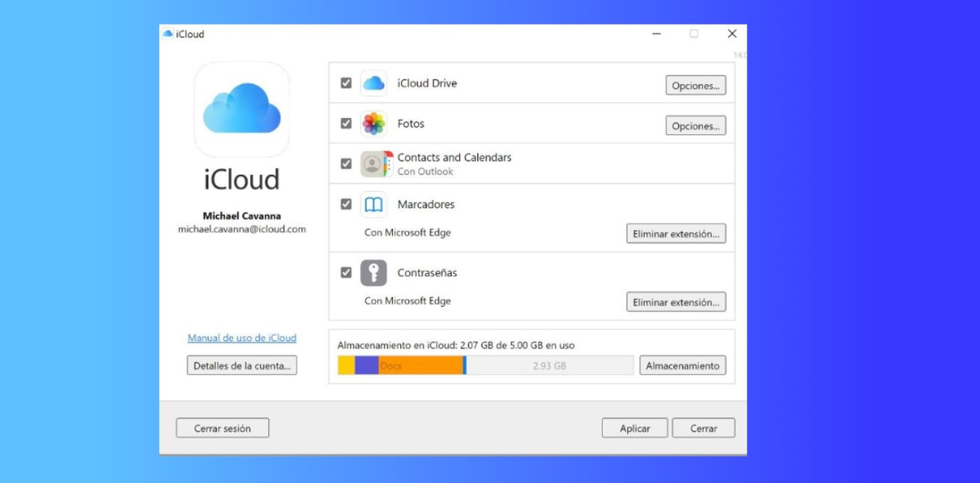Open Opciones for Fotos
This screenshot has width=980, height=483.
tap(695, 125)
